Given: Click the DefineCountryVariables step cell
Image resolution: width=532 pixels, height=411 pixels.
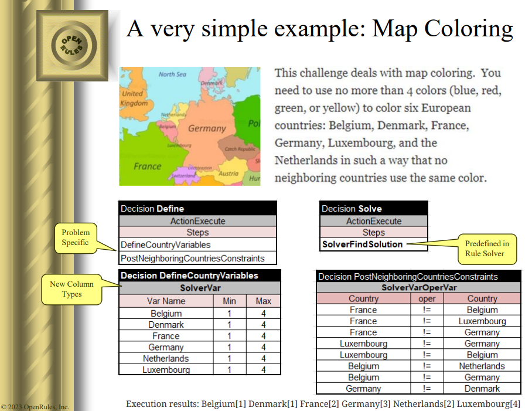Looking at the screenshot, I should (197, 245).
